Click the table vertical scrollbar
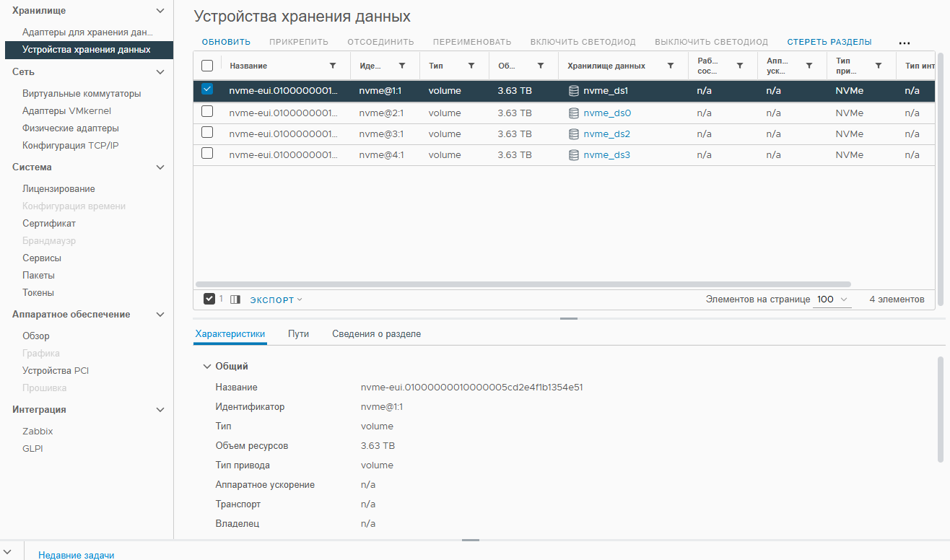The height and width of the screenshot is (560, 950). pyautogui.click(x=939, y=180)
